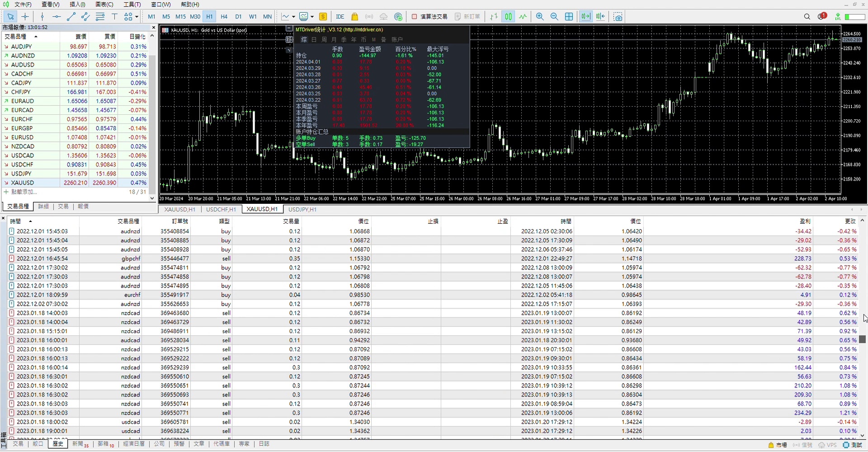Select the crosshair cursor tool
Viewport: 868px width, 452px height.
coord(25,17)
